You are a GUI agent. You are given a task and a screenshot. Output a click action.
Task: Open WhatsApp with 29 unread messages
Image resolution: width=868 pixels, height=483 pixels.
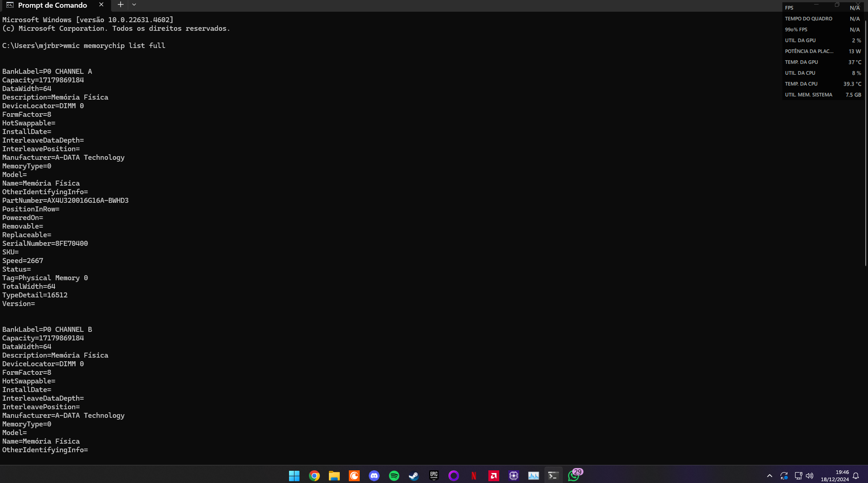tap(574, 476)
